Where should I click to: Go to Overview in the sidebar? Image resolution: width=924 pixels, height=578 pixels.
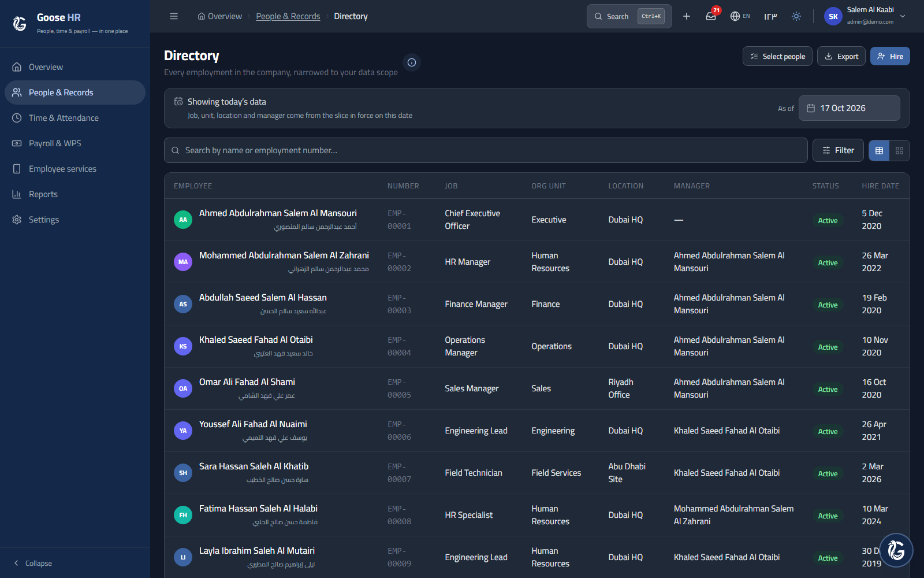75,67
